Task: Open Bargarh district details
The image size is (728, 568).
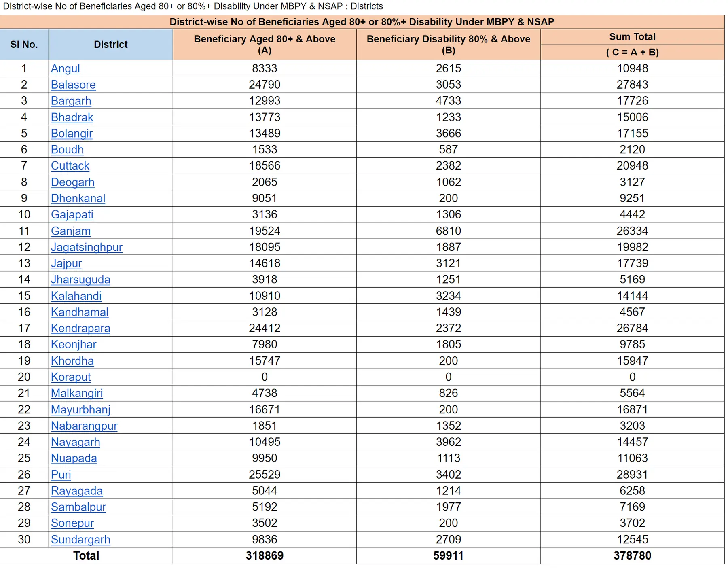Action: tap(71, 101)
